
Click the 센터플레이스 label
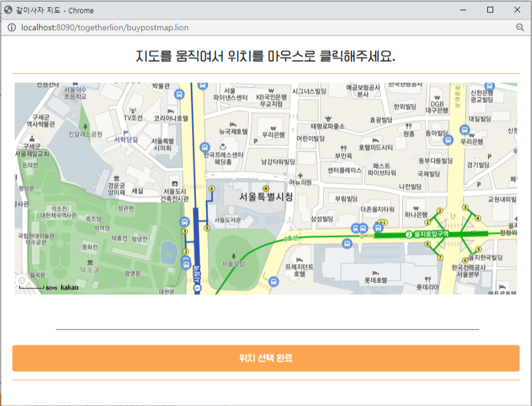344,170
